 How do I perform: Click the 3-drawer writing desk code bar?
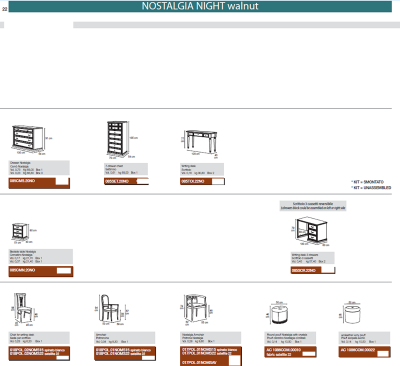(x=313, y=270)
